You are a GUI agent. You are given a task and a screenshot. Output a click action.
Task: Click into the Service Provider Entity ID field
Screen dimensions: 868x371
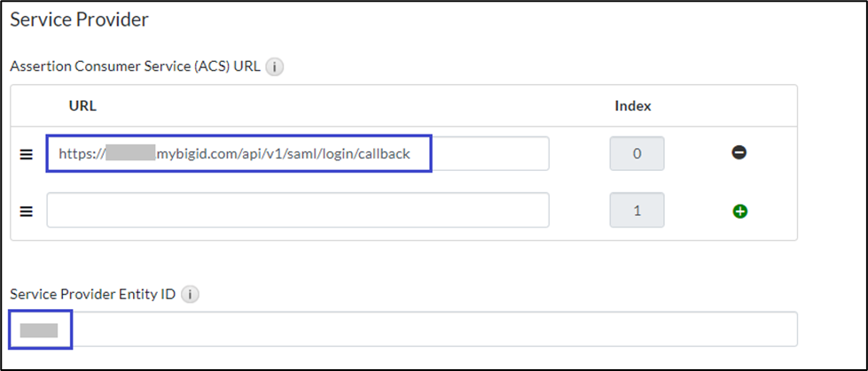(x=426, y=329)
